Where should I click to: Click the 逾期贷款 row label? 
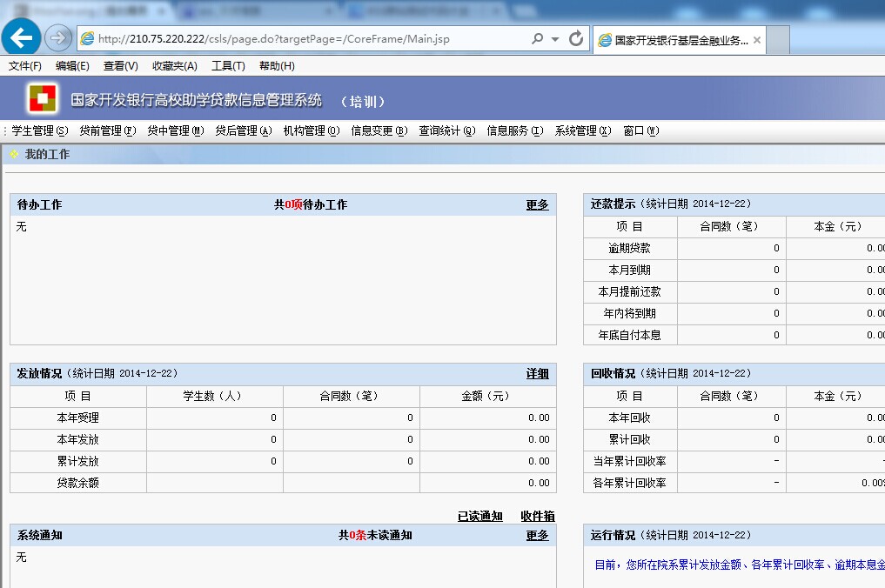629,248
